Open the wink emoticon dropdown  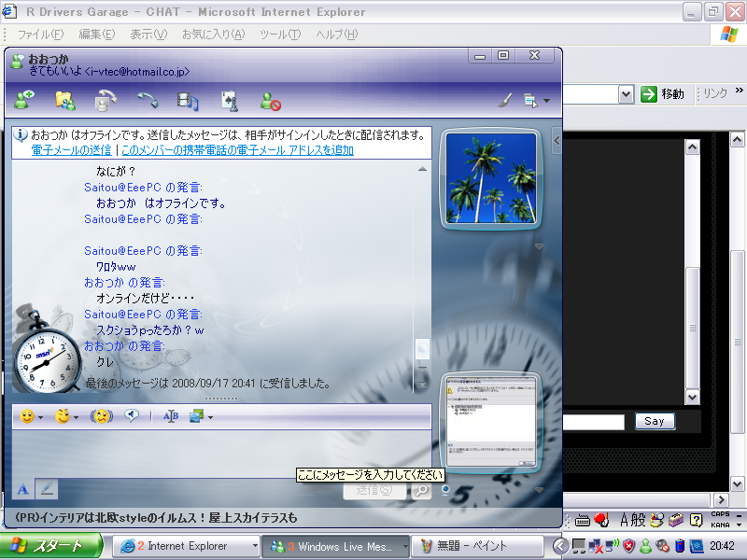pyautogui.click(x=75, y=417)
